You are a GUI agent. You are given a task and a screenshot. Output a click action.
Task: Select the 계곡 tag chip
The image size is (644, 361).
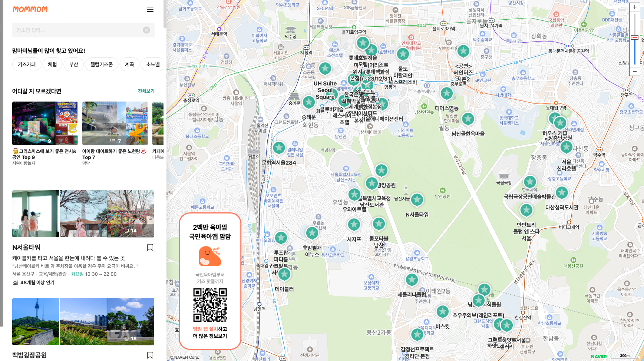[x=129, y=64]
